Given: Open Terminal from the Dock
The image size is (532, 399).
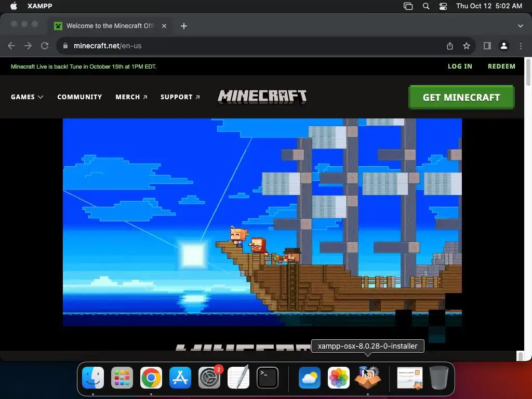Looking at the screenshot, I should tap(268, 378).
